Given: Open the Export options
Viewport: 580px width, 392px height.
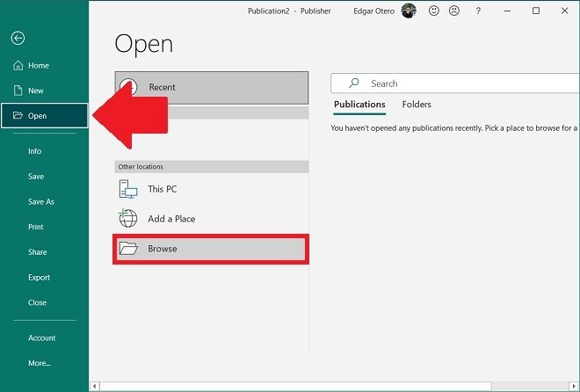Looking at the screenshot, I should pos(39,278).
